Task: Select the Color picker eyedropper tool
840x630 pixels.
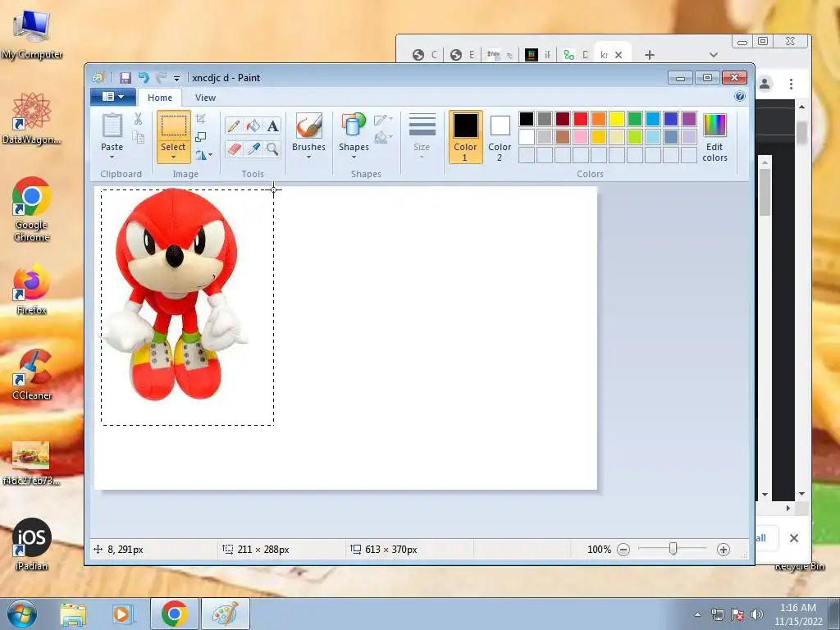Action: pyautogui.click(x=253, y=148)
